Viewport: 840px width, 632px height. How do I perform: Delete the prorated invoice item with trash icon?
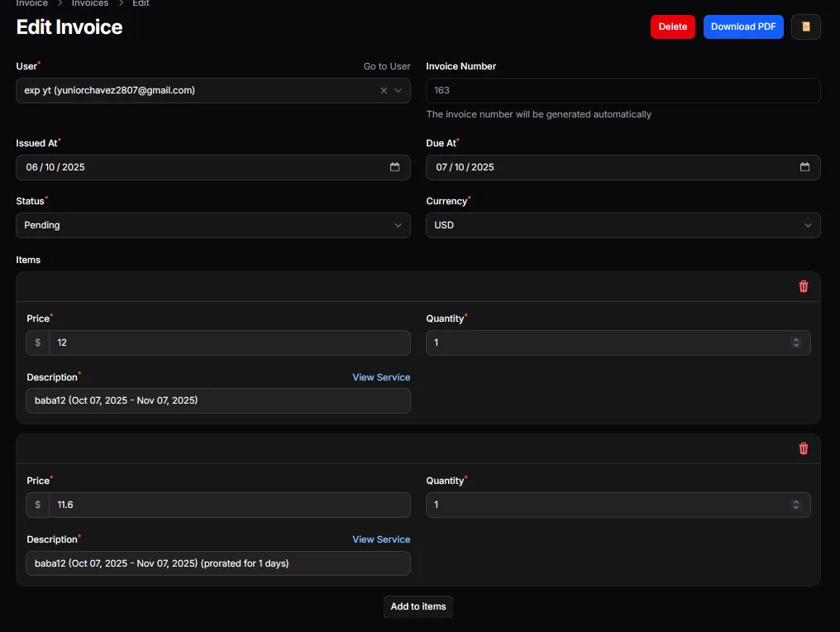[803, 448]
